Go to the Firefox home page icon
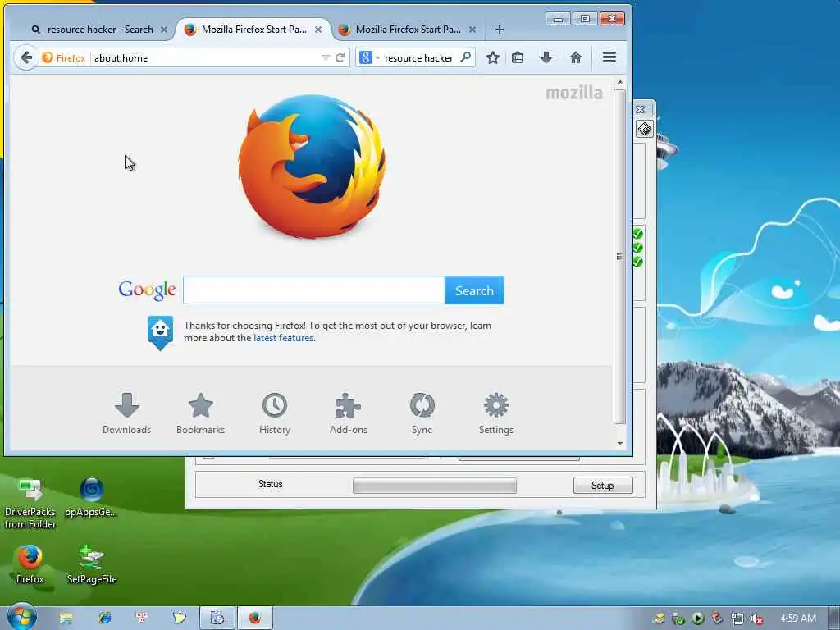This screenshot has height=630, width=840. [576, 58]
